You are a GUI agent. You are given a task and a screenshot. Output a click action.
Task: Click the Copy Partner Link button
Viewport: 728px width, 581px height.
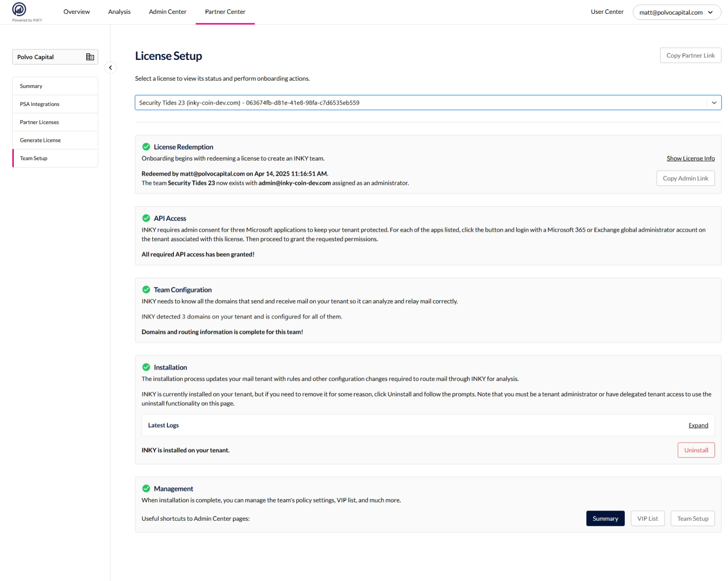click(690, 55)
